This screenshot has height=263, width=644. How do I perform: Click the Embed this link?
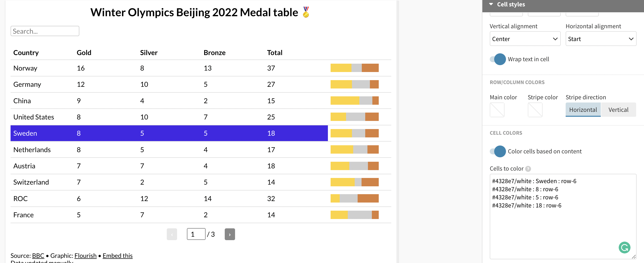click(117, 255)
